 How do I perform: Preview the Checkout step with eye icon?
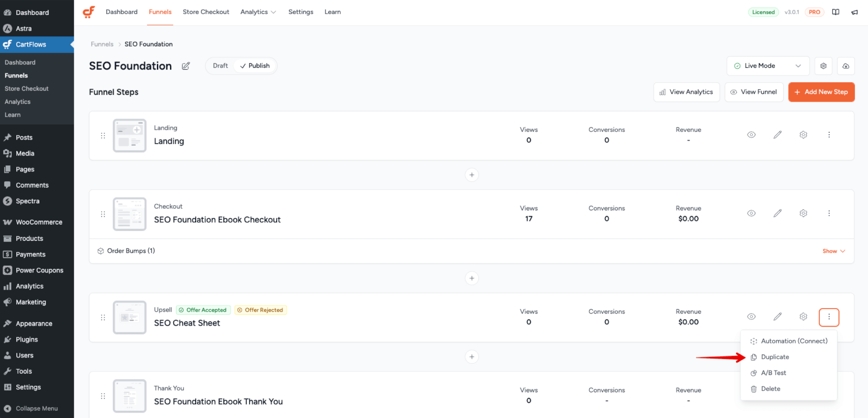751,213
